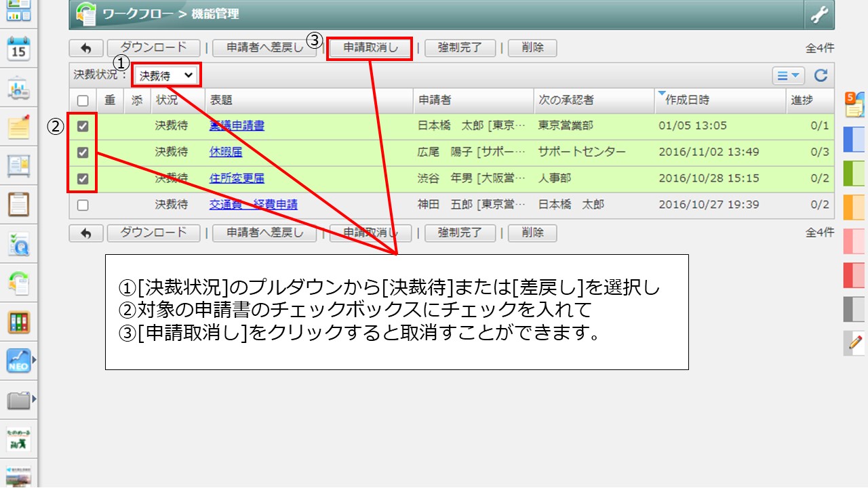Click the back arrow in the top toolbar

86,48
